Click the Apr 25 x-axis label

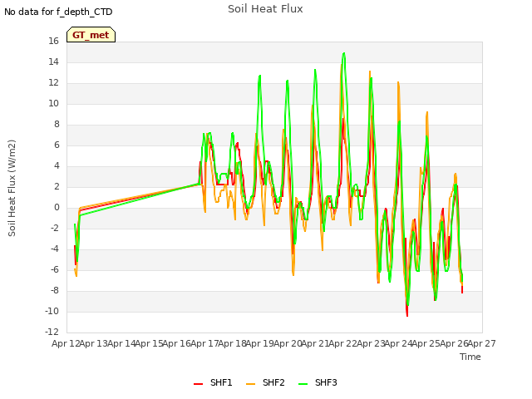pos(426,343)
